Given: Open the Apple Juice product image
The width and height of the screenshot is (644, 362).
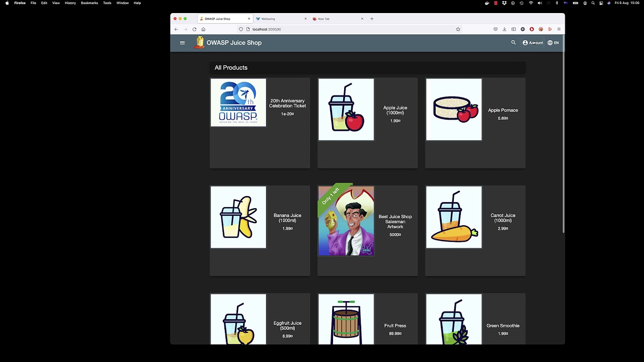Looking at the screenshot, I should [346, 109].
